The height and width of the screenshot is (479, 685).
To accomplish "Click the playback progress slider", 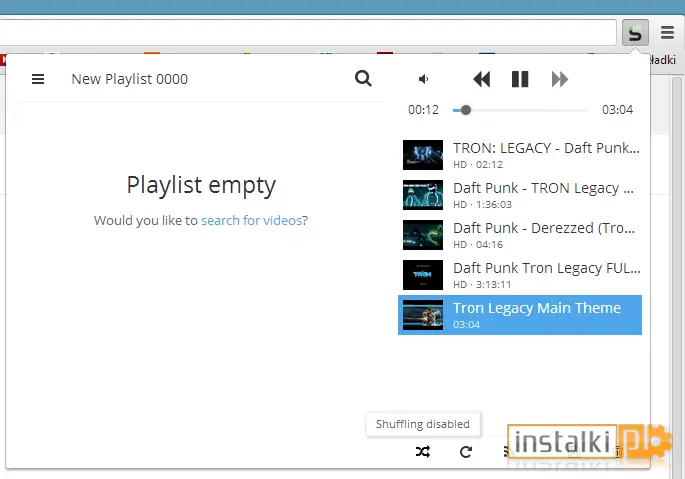I will click(520, 110).
